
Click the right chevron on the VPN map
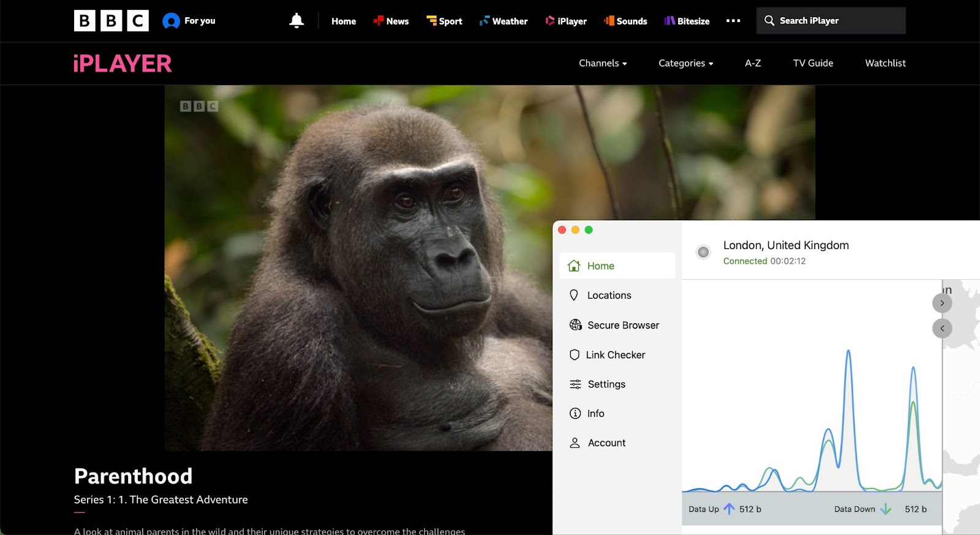[x=942, y=303]
